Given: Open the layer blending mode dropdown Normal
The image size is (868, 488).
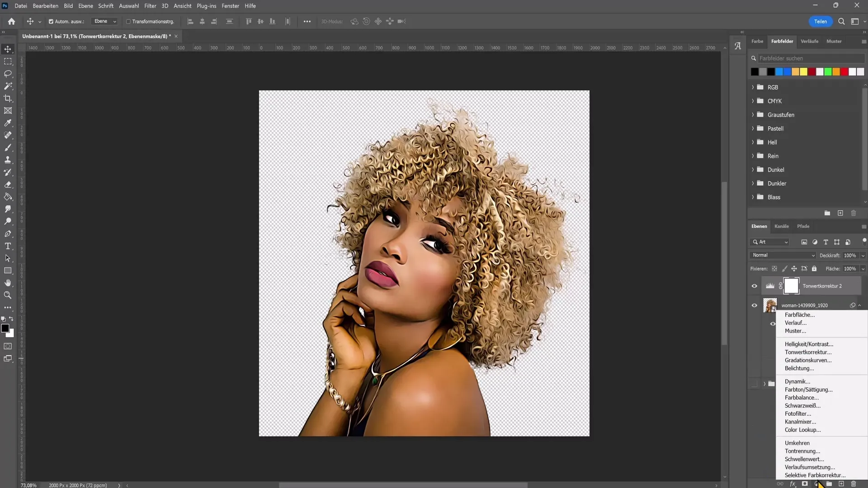Looking at the screenshot, I should click(782, 255).
